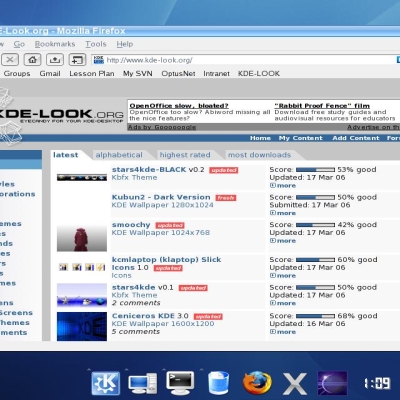Click the Stop loading toolbar button
The height and width of the screenshot is (400, 400).
[x=10, y=60]
